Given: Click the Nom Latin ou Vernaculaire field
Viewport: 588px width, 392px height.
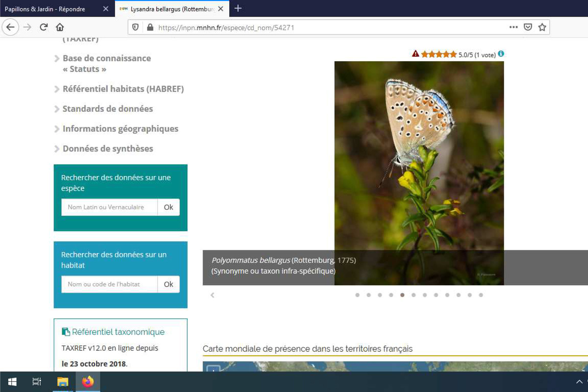Looking at the screenshot, I should (109, 207).
